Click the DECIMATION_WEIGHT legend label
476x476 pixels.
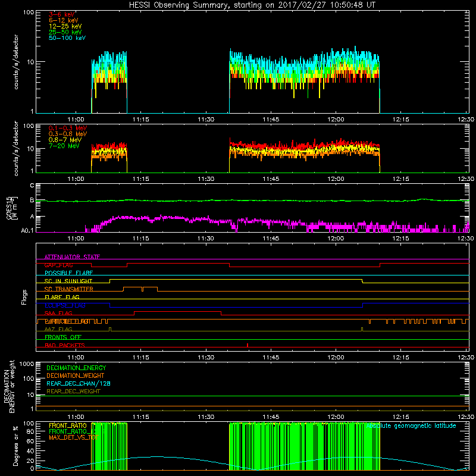pyautogui.click(x=76, y=375)
